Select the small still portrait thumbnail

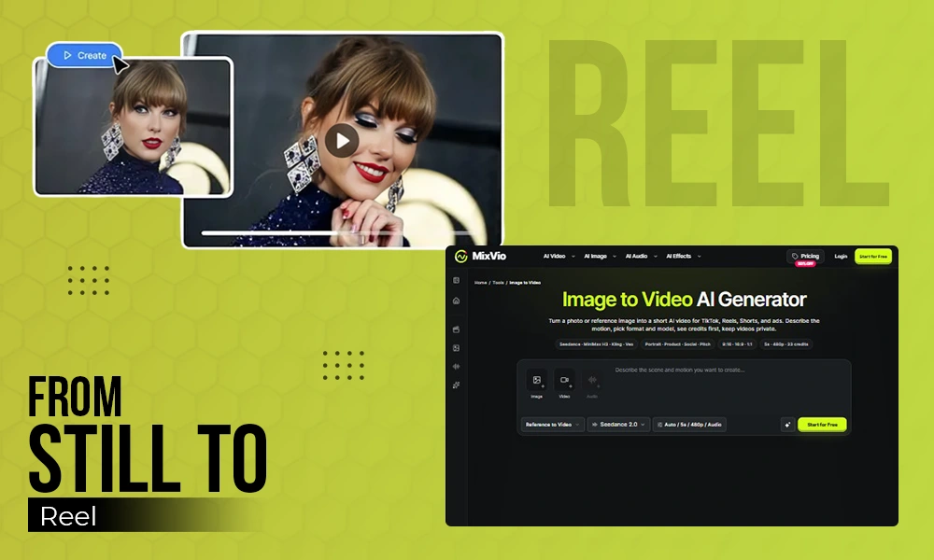[133, 126]
